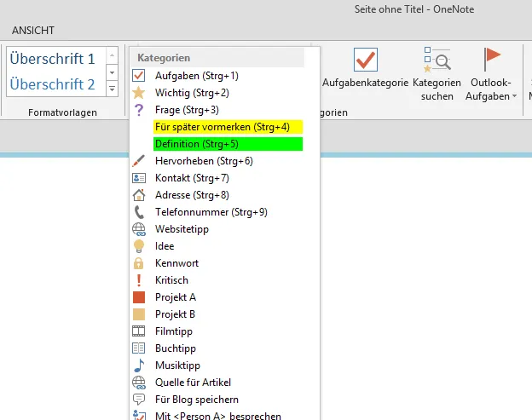Expand the full Formatvorlagen gallery
This screenshot has width=532, height=420.
[112, 89]
